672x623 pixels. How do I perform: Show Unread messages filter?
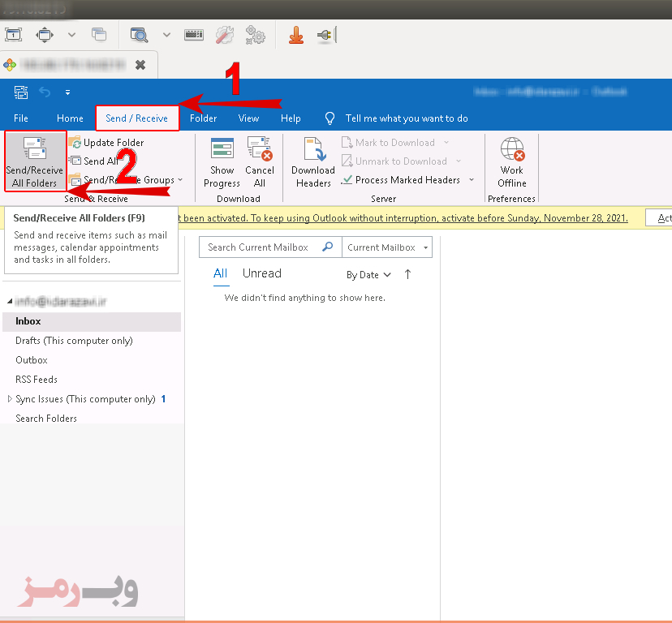click(x=262, y=273)
